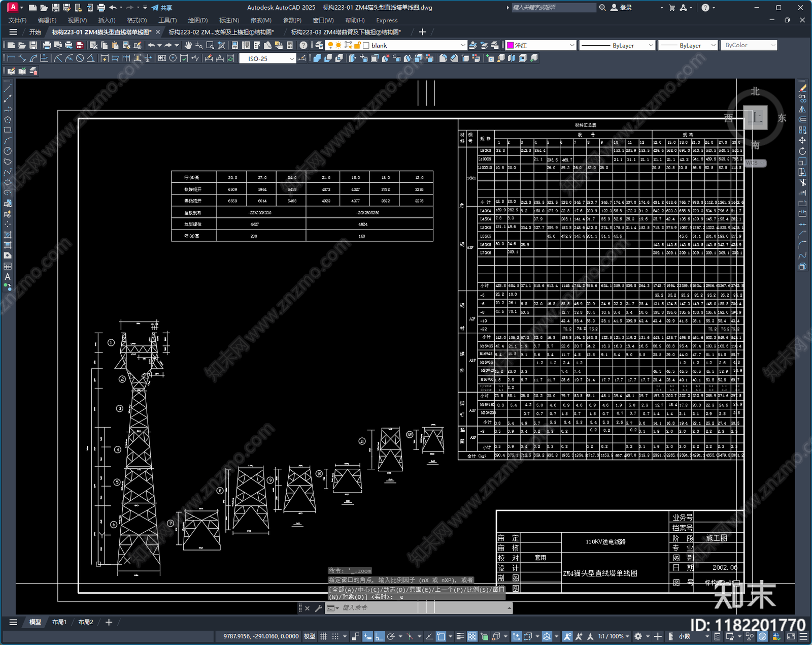Open the Workspace Switching gear icon
The width and height of the screenshot is (812, 645).
coord(638,636)
